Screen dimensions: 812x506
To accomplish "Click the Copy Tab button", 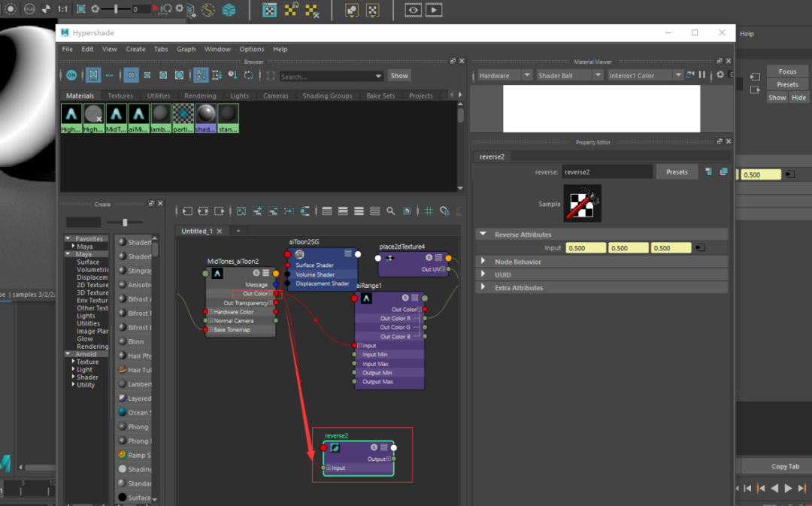I will point(785,467).
